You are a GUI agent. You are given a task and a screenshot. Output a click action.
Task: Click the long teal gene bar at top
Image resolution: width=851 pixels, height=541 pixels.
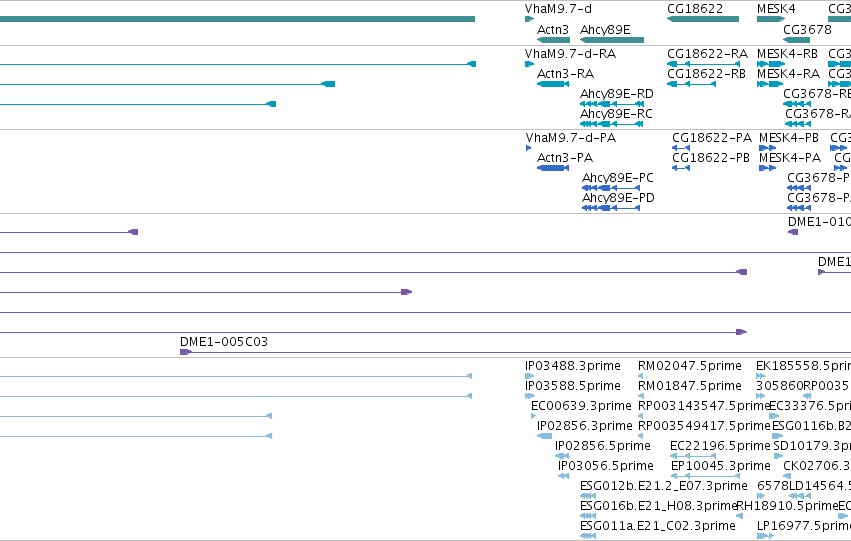pyautogui.click(x=237, y=19)
